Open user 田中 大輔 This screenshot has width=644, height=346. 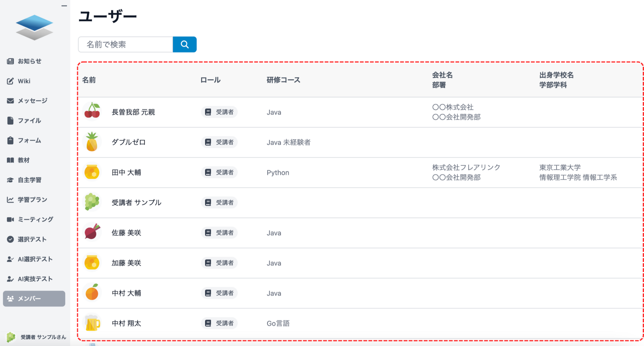[126, 172]
